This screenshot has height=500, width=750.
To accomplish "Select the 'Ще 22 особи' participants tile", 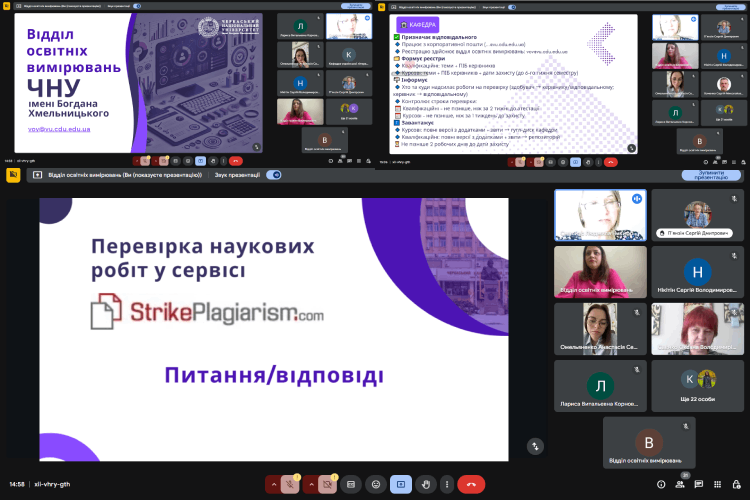I will pos(697,386).
